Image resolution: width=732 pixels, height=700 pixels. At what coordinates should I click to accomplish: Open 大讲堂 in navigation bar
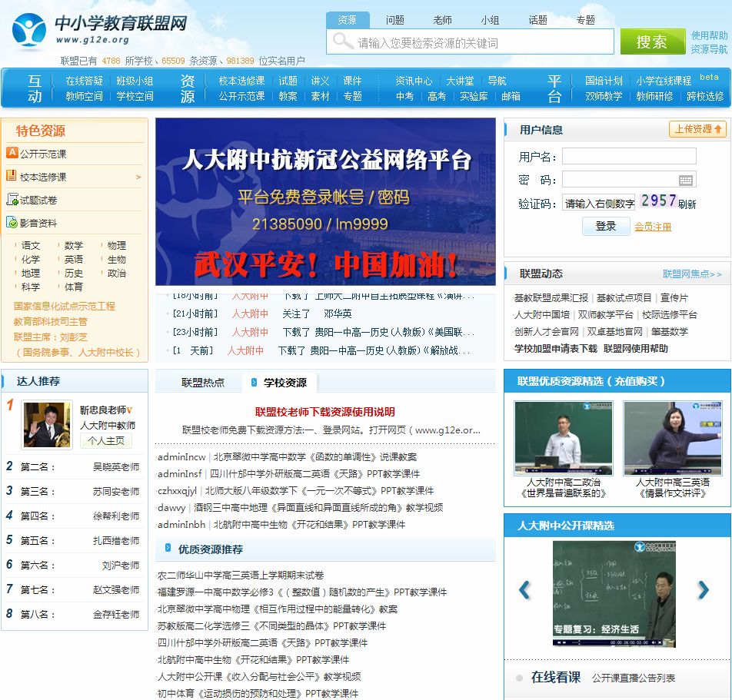click(x=460, y=81)
